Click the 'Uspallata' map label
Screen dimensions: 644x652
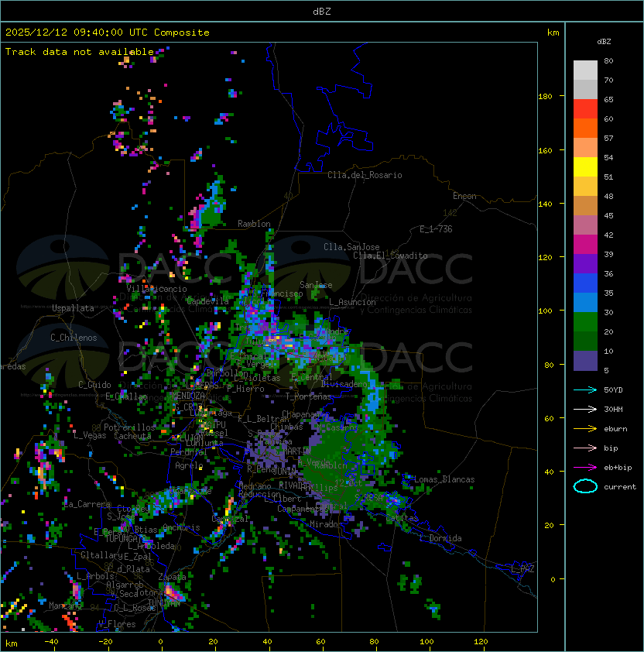point(73,308)
